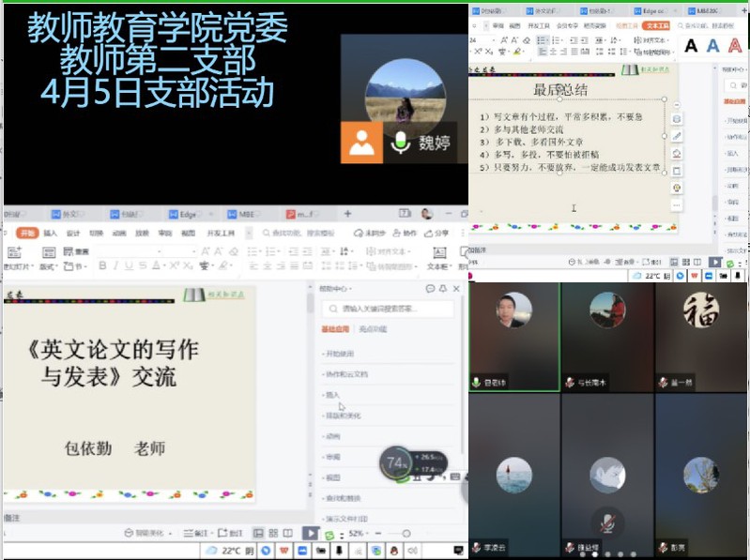750x560 pixels.
Task: Click the Help Center search input field
Action: tap(390, 308)
